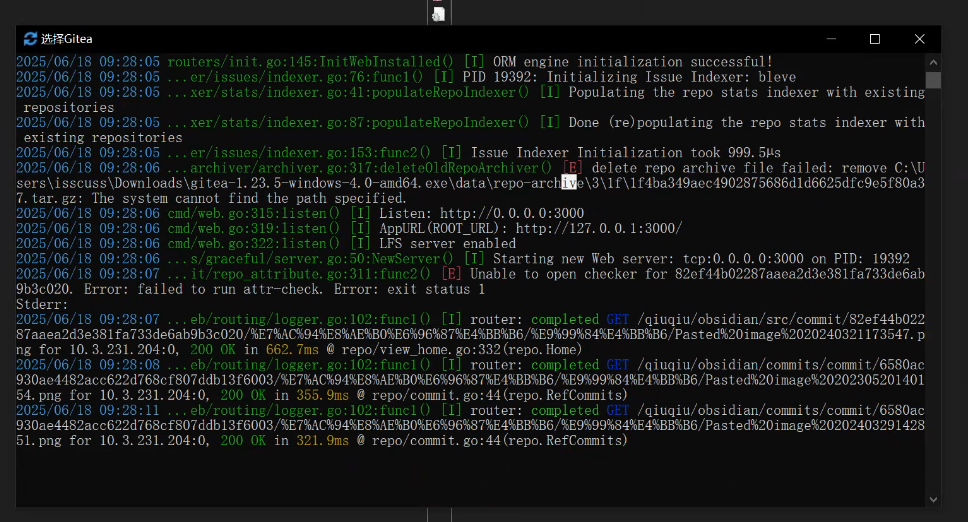Click the 'Stderr:' log line
This screenshot has width=968, height=522.
coord(42,304)
